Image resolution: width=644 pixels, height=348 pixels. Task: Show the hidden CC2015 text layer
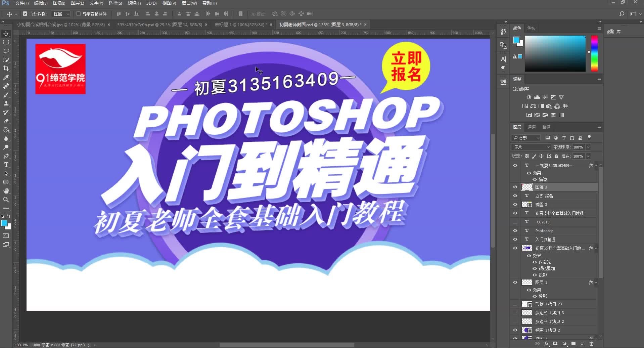click(515, 222)
